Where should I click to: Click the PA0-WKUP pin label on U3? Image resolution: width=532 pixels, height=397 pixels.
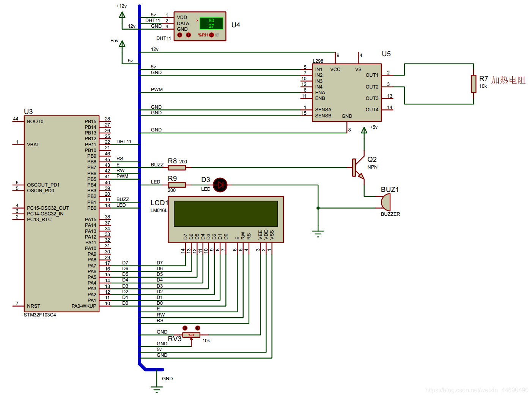[x=84, y=306]
